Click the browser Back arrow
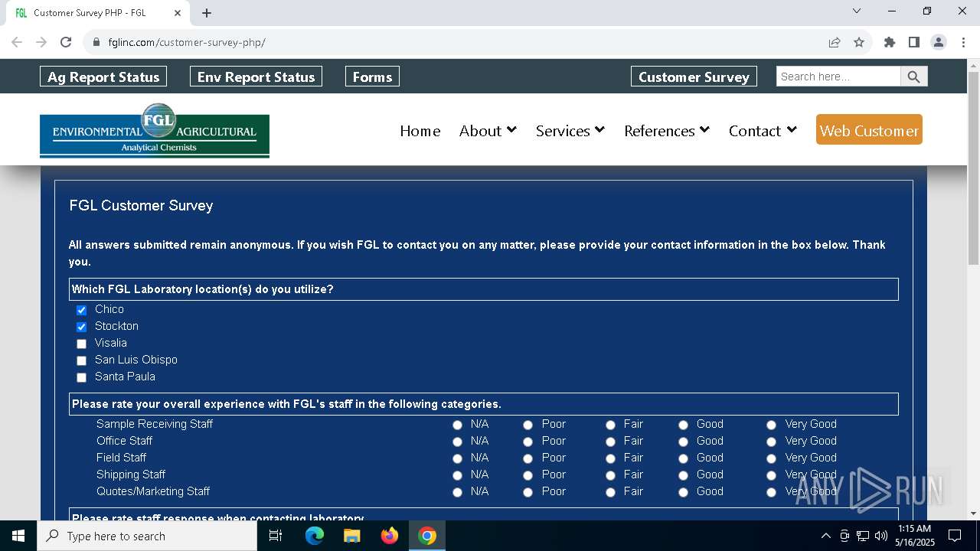980x551 pixels. point(17,42)
